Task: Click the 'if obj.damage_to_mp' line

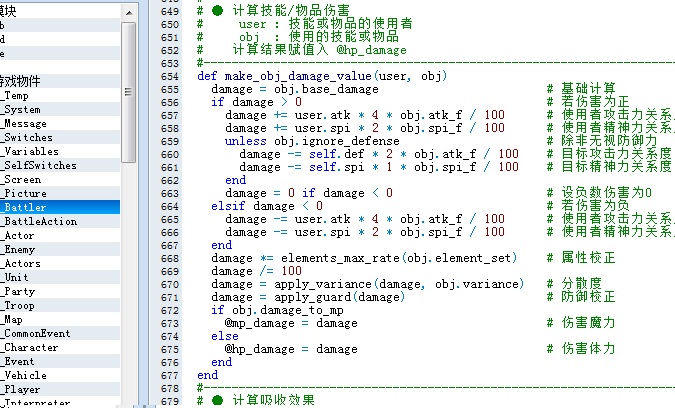Action: coord(277,310)
